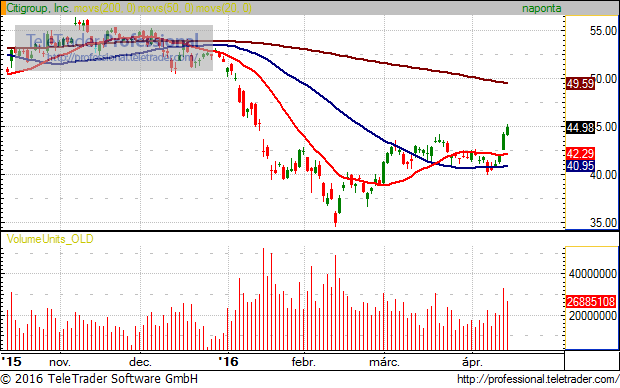The height and width of the screenshot is (388, 620).
Task: Click the dec. month label on time axis
Action: 140,362
